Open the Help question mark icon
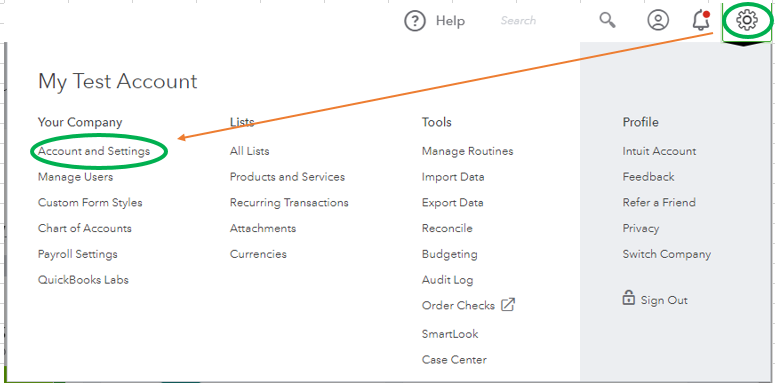Screen dimensions: 775x383 coord(415,21)
